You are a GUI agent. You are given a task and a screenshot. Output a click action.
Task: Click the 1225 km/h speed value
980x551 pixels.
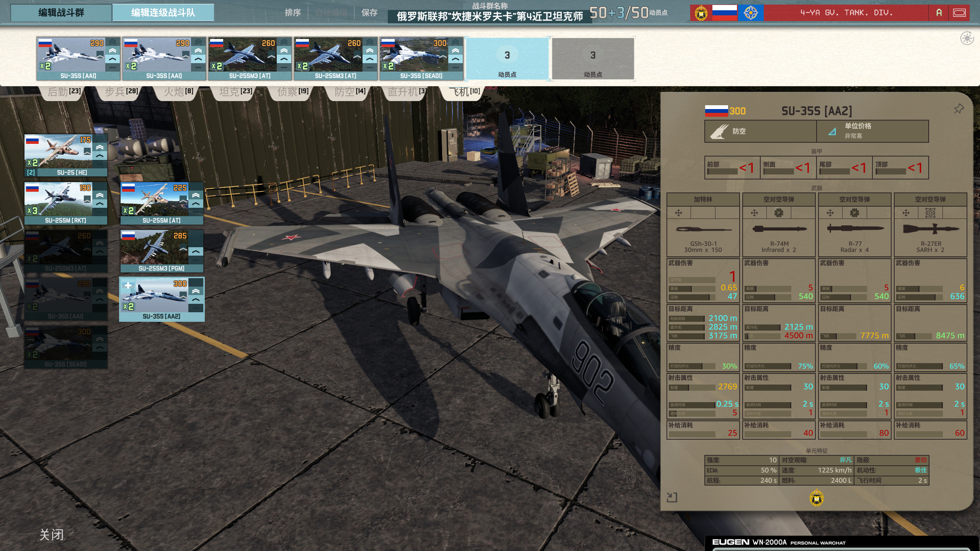pos(835,470)
